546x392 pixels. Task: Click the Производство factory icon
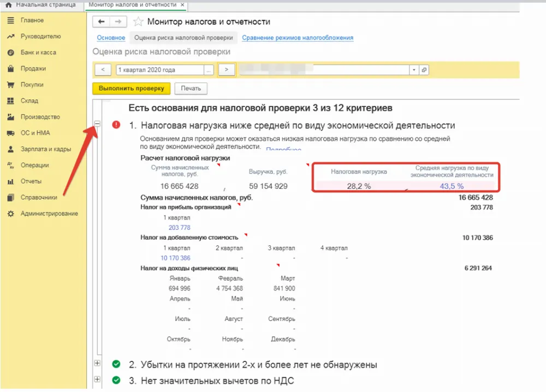coord(11,117)
